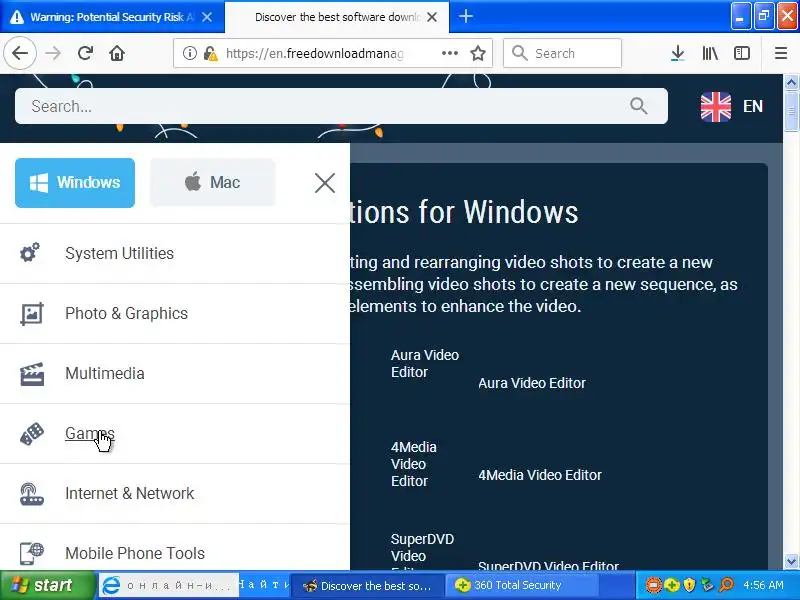Open the Internet Explorer taskbar item

168,585
